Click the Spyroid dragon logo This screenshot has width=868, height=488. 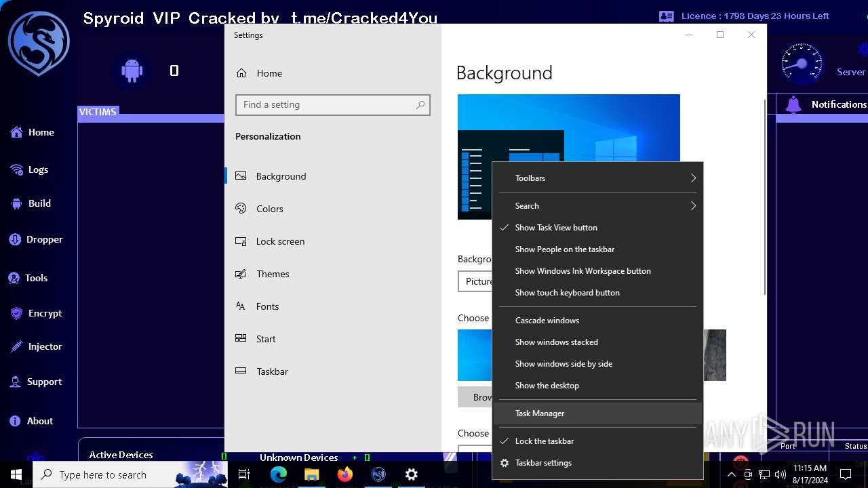pyautogui.click(x=39, y=43)
